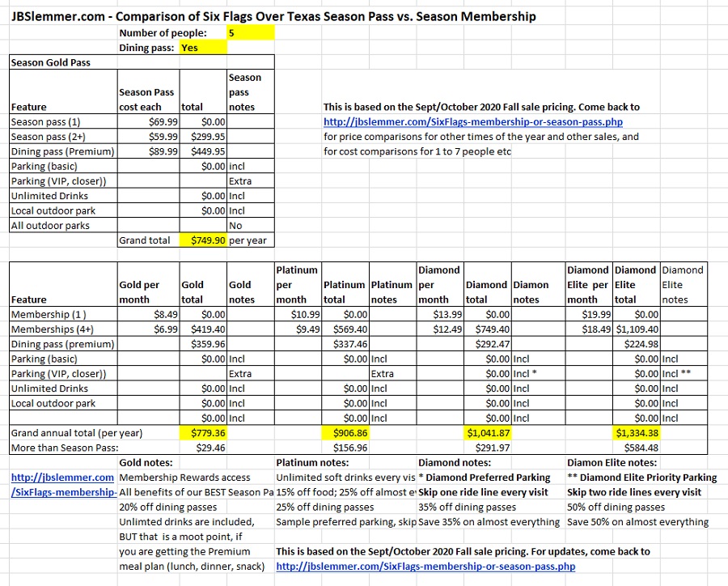Screen dimensions: 728x586
Task: Click the $29.46 more than season pass cell
Action: [x=203, y=448]
